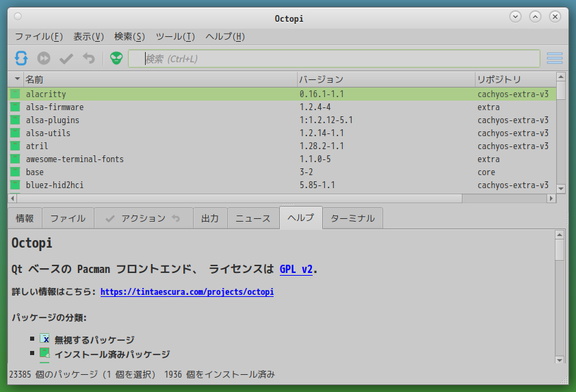Switch to the ニュース tab
Screen dimensions: 576x392
tap(253, 218)
